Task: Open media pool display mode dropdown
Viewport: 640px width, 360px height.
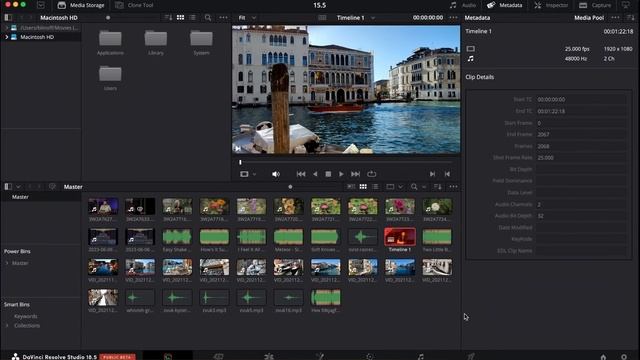Action: (394, 187)
